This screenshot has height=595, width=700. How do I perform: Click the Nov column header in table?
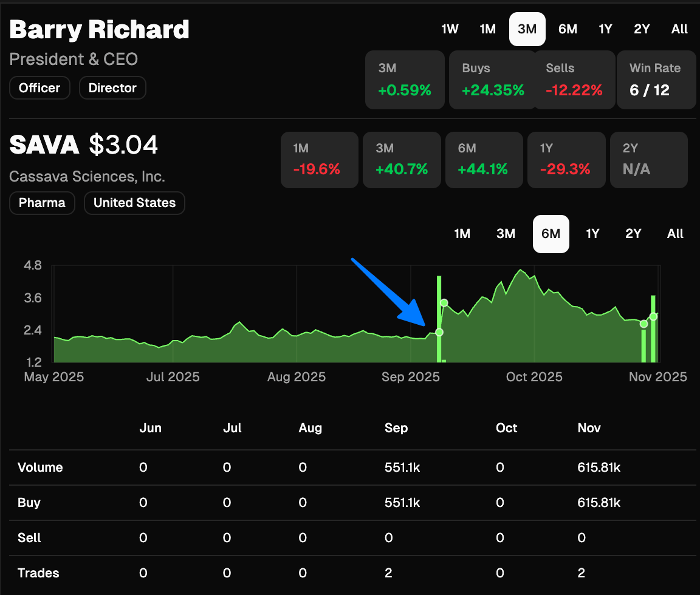[x=589, y=428]
